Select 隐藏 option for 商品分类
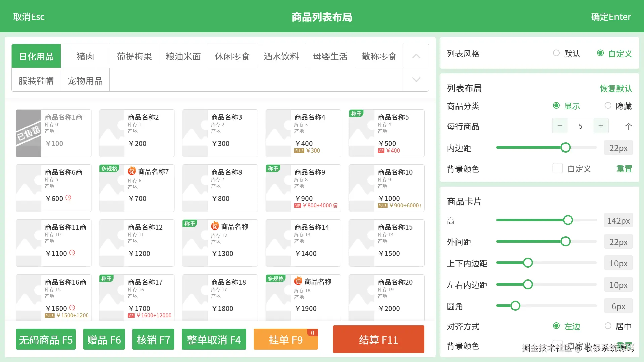Screen dimensions: 644x362 tap(608, 106)
